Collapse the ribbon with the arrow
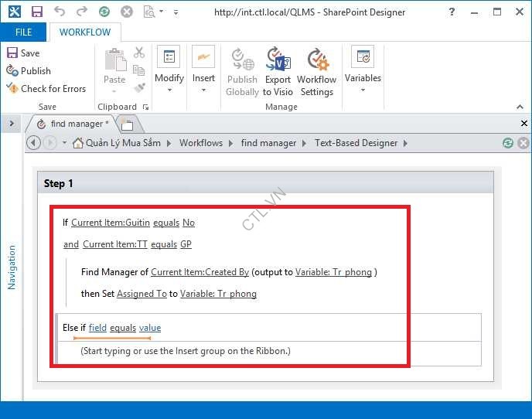The image size is (532, 419). click(520, 107)
